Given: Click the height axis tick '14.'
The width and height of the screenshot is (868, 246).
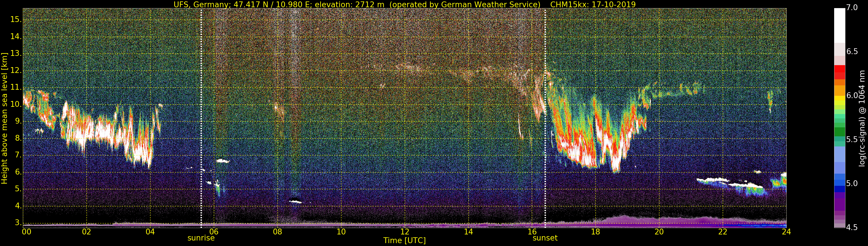Looking at the screenshot, I should point(16,37).
